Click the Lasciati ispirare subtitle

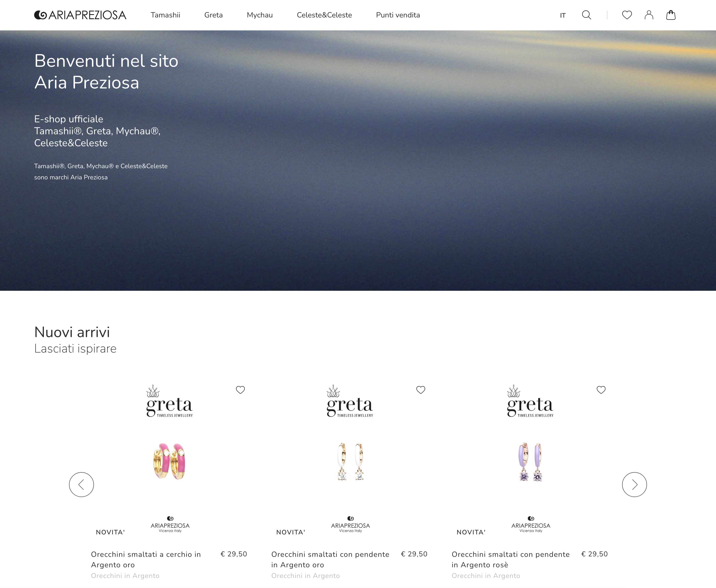pyautogui.click(x=75, y=349)
